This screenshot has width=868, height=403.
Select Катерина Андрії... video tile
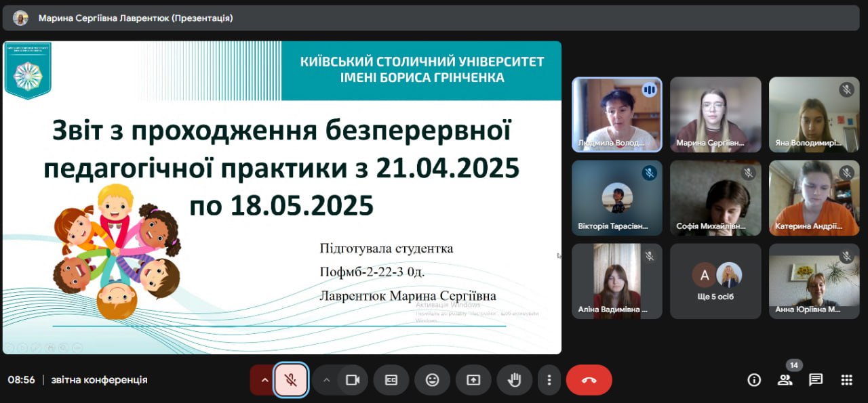[x=814, y=198]
